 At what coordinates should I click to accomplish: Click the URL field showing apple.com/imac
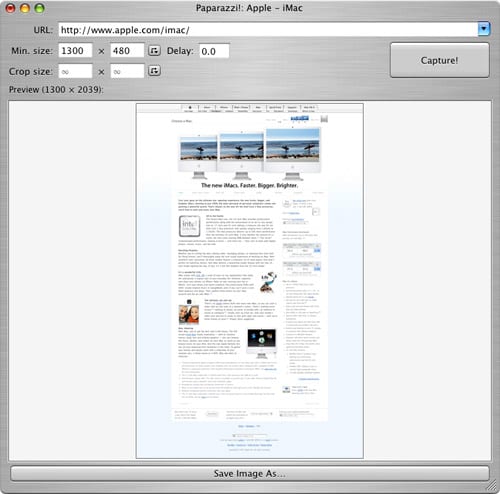pos(268,30)
